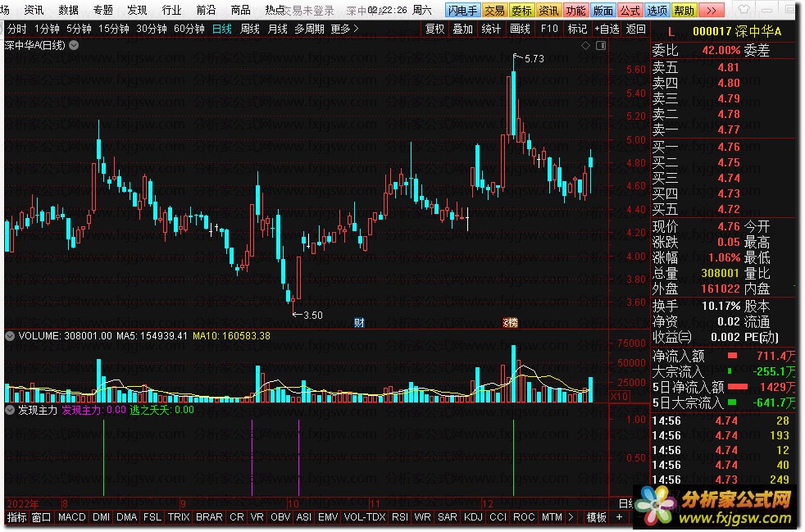Click the 委标 button
805x532 pixels.
pyautogui.click(x=522, y=10)
